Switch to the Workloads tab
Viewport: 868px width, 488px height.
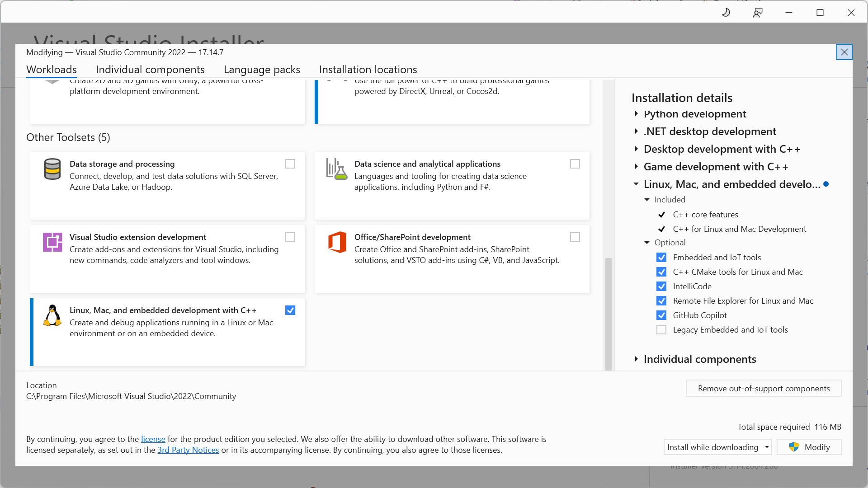tap(52, 70)
